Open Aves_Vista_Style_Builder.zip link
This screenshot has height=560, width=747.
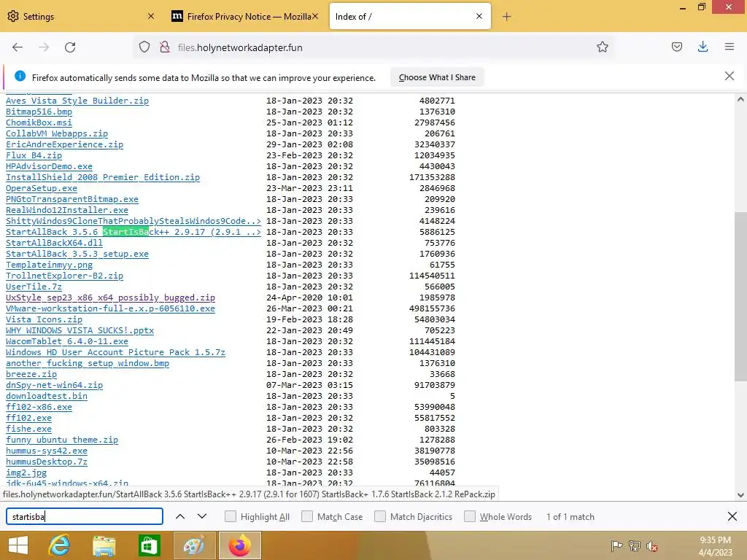[77, 101]
